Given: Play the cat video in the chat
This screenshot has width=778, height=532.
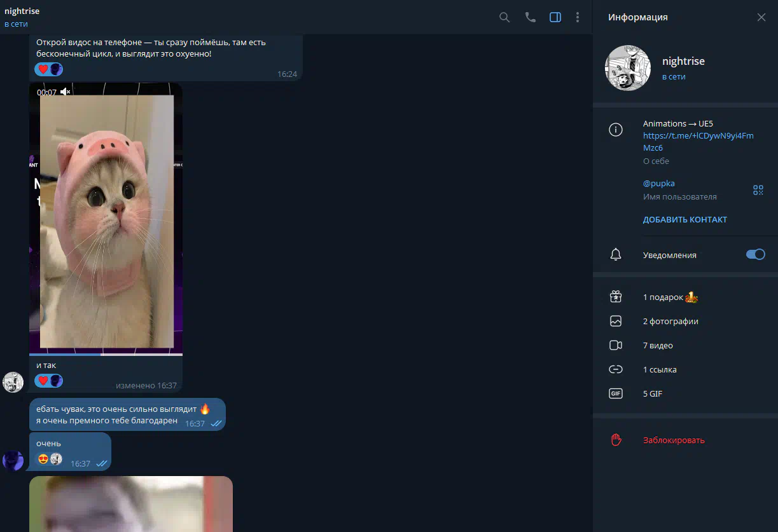Looking at the screenshot, I should pyautogui.click(x=106, y=219).
